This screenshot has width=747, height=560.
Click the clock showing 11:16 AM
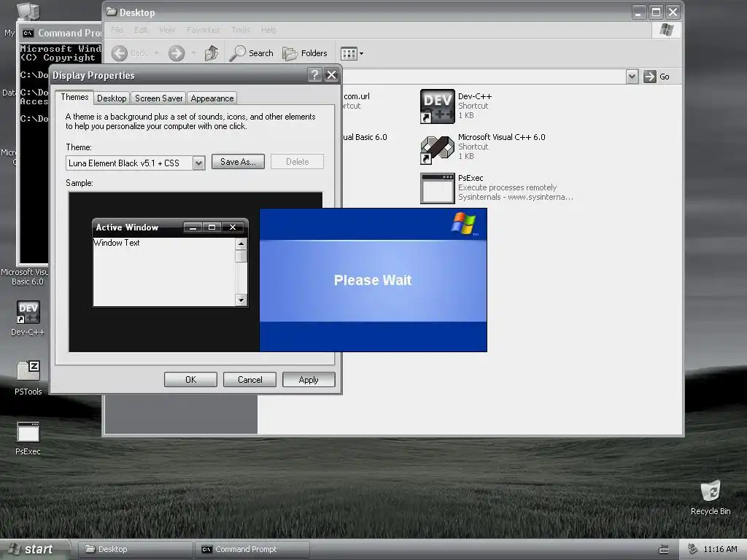(x=720, y=549)
